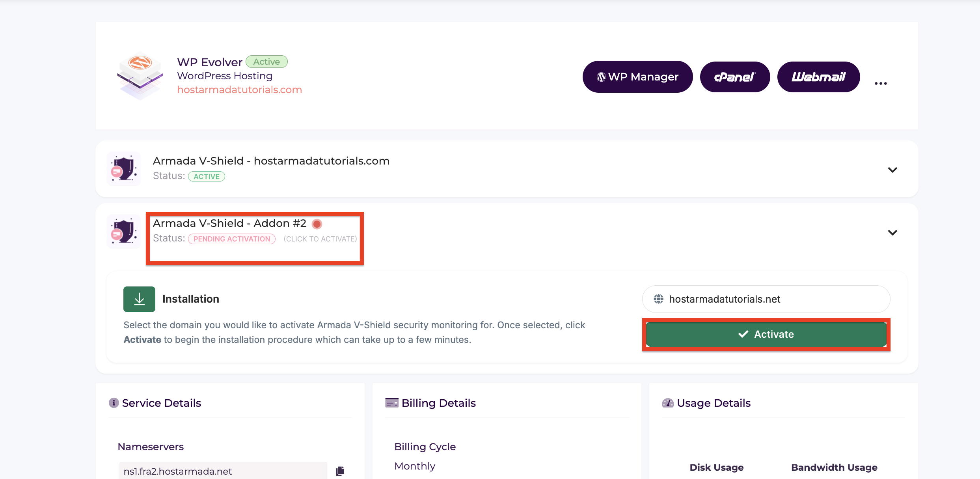Screen dimensions: 980x479
Task: Click the ACTIVE status badge
Action: click(207, 176)
